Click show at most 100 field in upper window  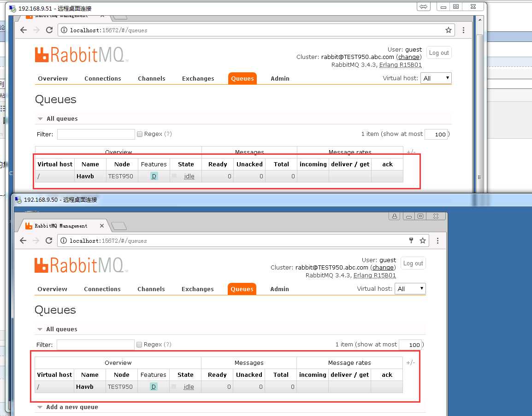[436, 134]
